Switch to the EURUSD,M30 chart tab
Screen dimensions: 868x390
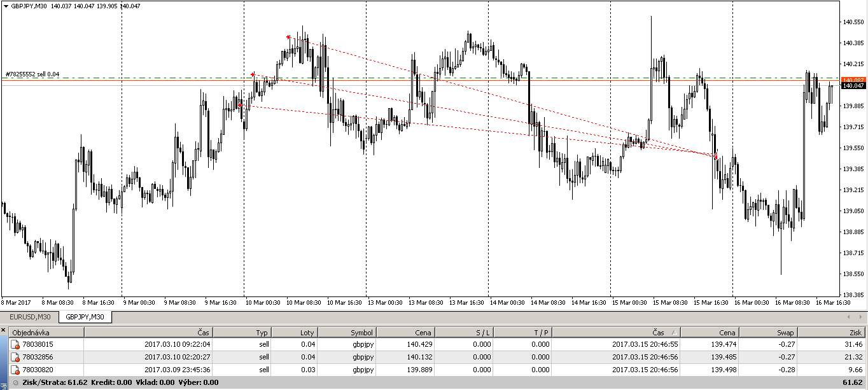click(x=30, y=316)
